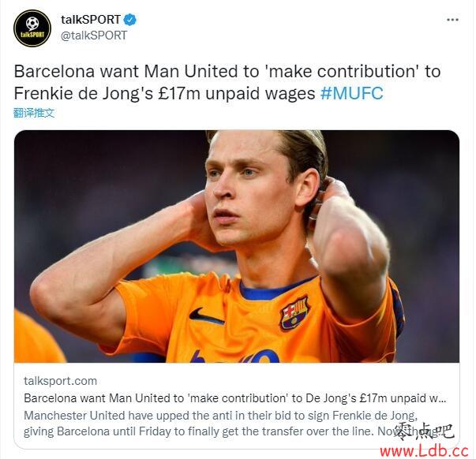The image size is (476, 459).
Task: Open the talksport.com domain link
Action: (x=61, y=381)
